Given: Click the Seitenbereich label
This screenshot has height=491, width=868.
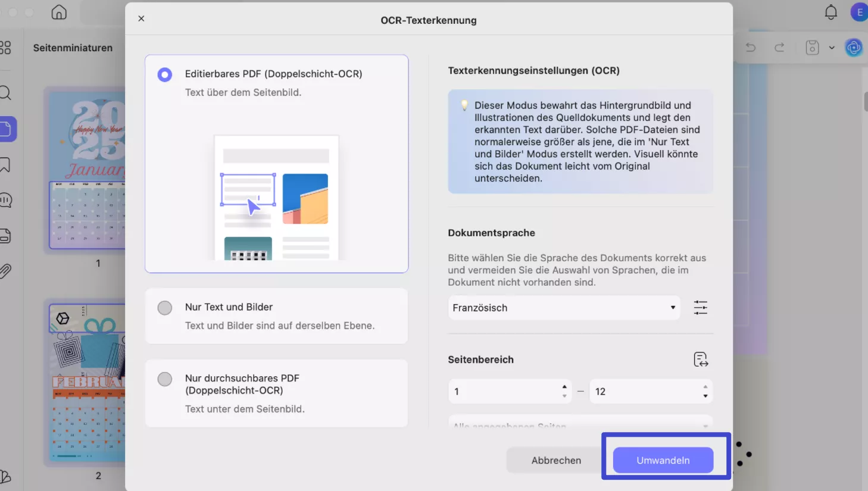Looking at the screenshot, I should pos(480,359).
